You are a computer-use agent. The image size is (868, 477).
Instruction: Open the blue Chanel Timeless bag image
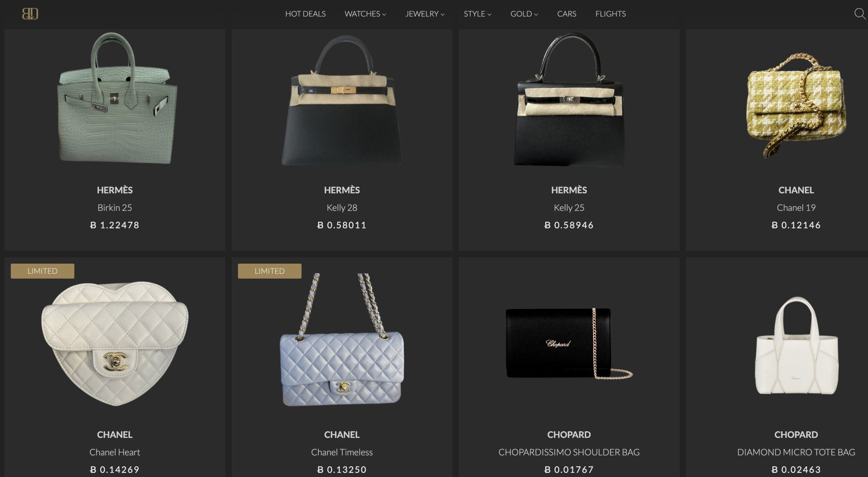click(x=342, y=340)
